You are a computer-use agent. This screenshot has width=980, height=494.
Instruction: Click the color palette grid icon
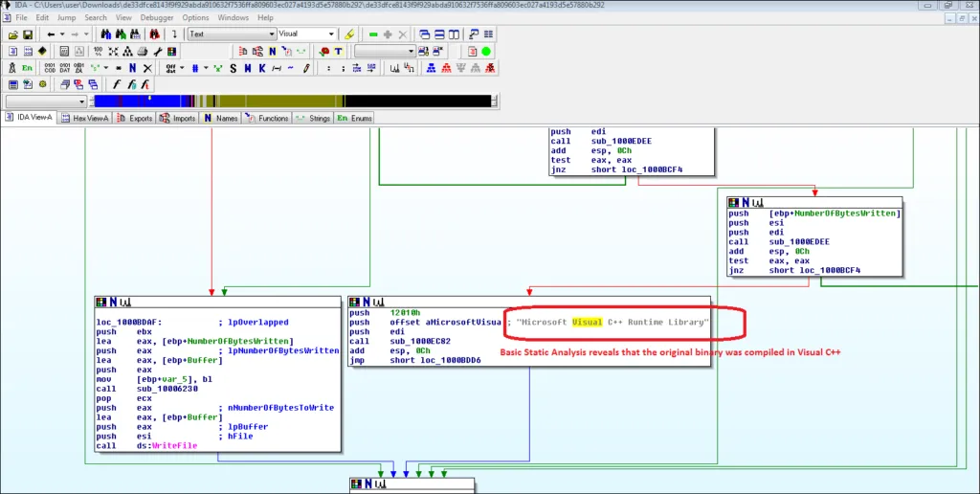click(x=171, y=52)
